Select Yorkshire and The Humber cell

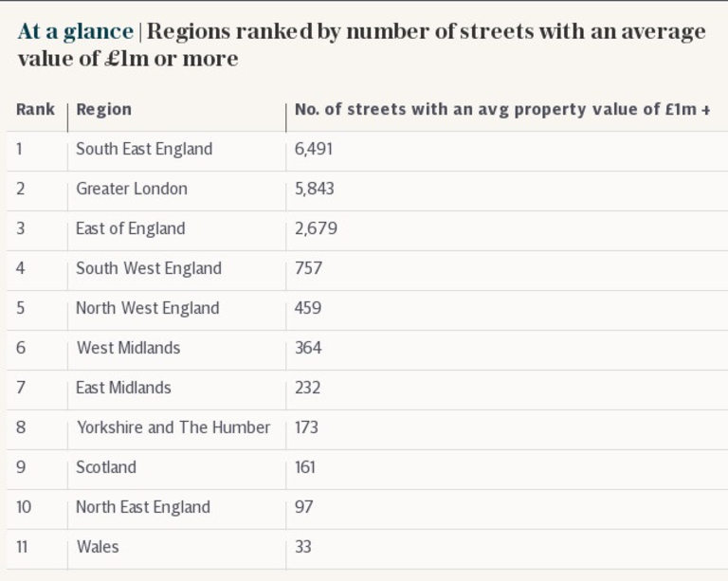173,427
